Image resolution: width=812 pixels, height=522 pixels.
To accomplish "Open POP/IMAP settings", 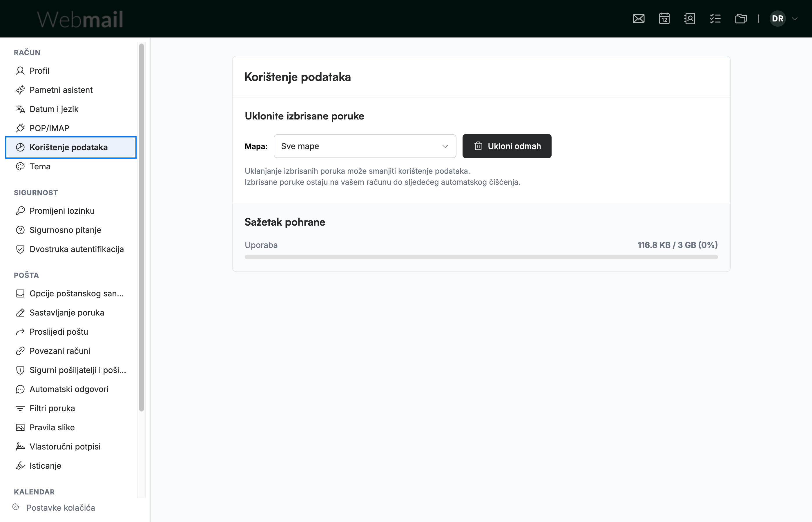I will tap(71, 128).
